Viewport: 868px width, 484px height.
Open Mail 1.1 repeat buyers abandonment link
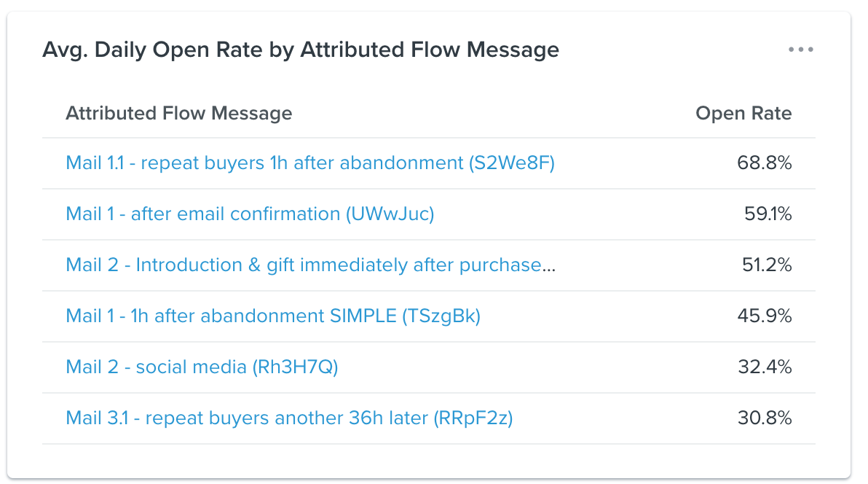tap(310, 163)
